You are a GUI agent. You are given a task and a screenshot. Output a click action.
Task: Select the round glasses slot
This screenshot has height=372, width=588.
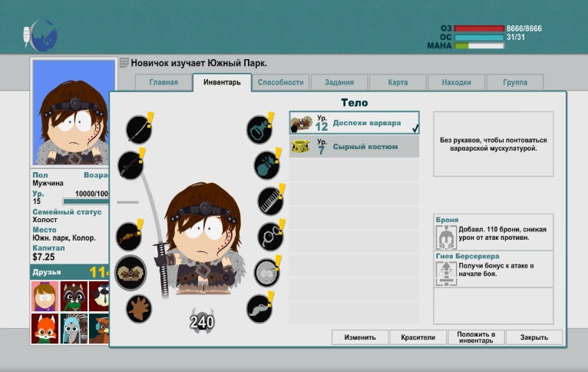click(x=270, y=237)
